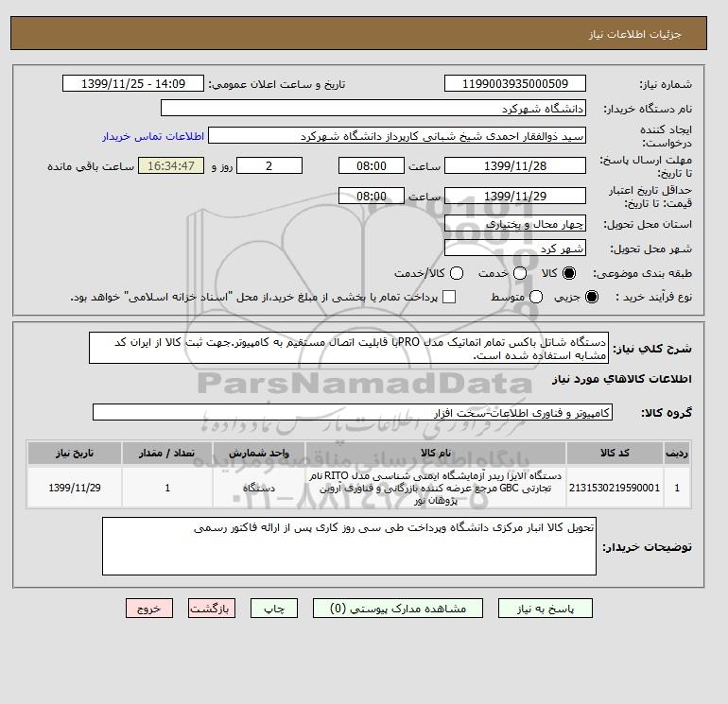This screenshot has height=704, width=728.
Task: Click the خروج exit button
Action: [x=149, y=609]
